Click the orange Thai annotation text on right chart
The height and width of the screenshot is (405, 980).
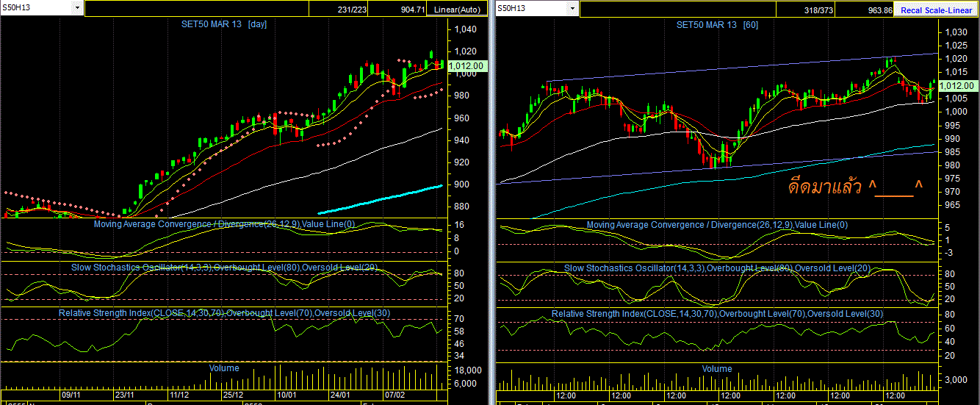(x=855, y=187)
